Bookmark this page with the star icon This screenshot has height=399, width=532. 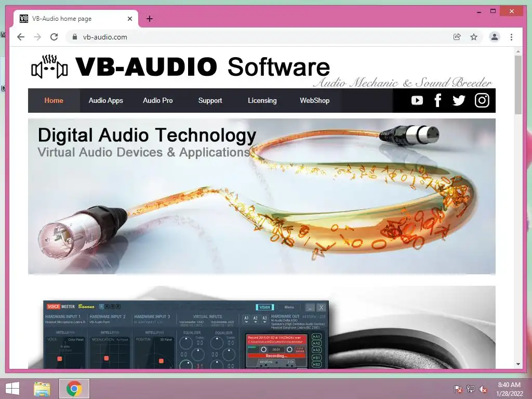tap(474, 37)
